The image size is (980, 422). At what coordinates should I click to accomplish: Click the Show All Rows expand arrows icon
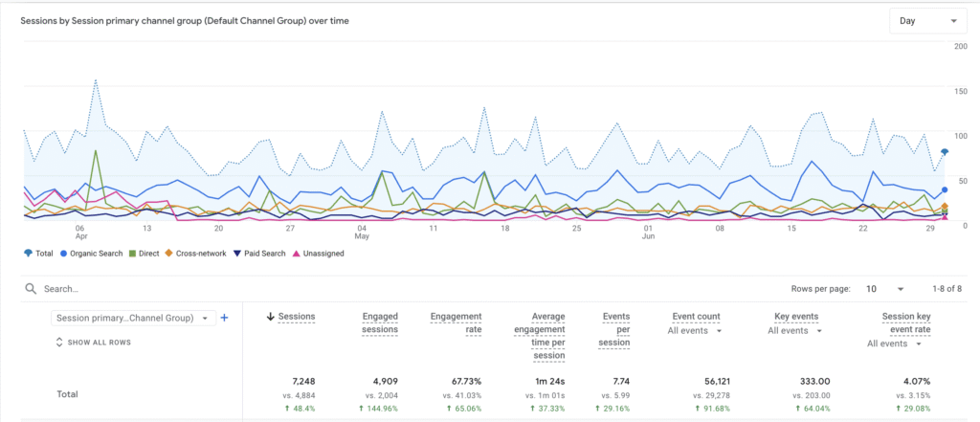(x=59, y=342)
